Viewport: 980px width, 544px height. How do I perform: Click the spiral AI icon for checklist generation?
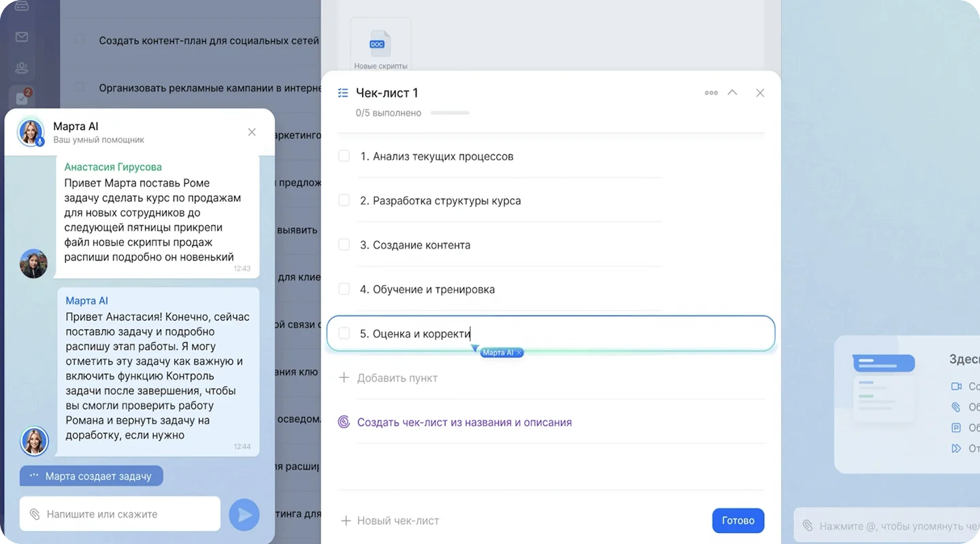point(344,422)
